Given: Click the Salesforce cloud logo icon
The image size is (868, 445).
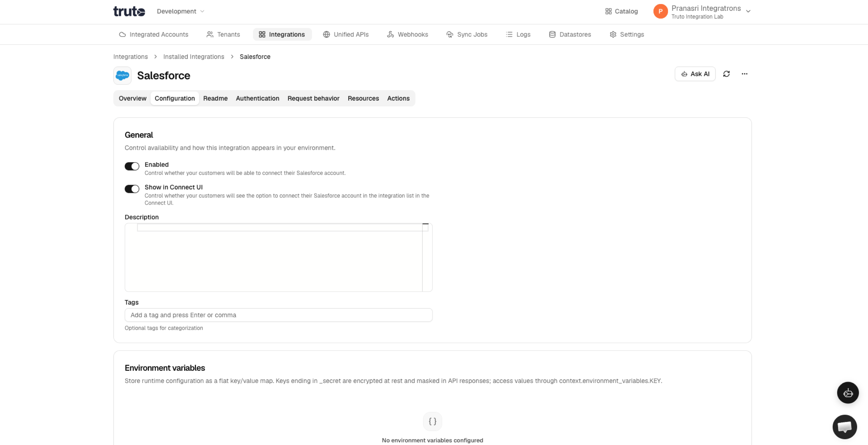Looking at the screenshot, I should click(x=122, y=75).
